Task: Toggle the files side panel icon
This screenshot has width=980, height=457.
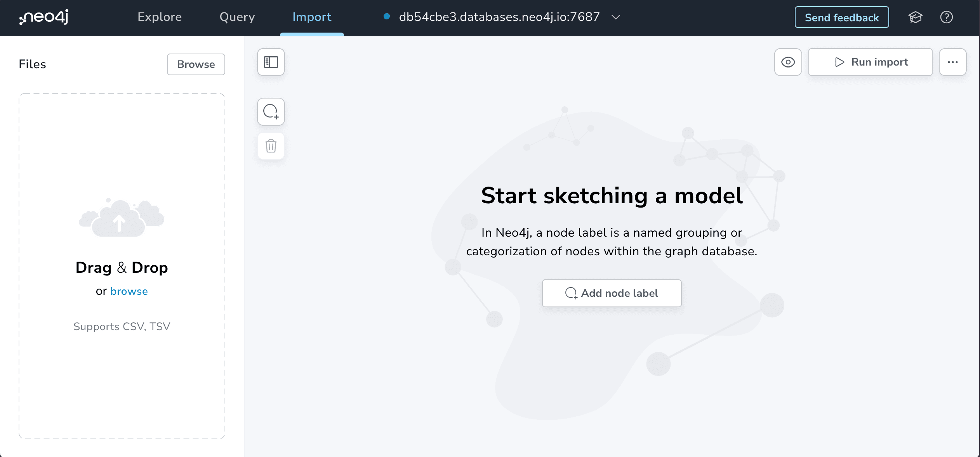Action: click(x=271, y=62)
